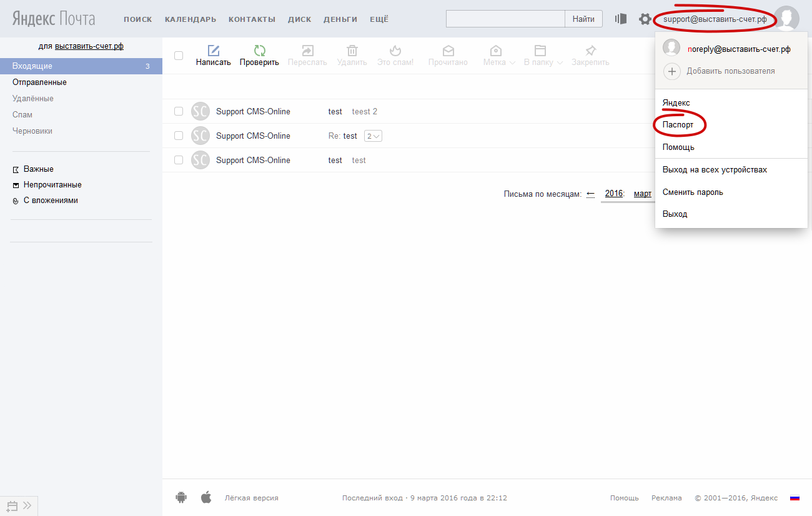
Task: Check the box for the last 'test test' email
Action: point(179,160)
